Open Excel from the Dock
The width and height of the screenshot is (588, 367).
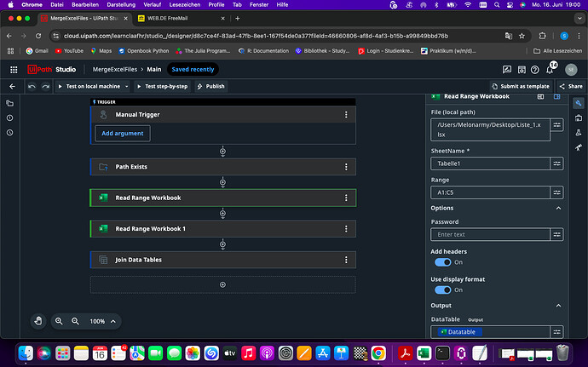click(x=424, y=353)
